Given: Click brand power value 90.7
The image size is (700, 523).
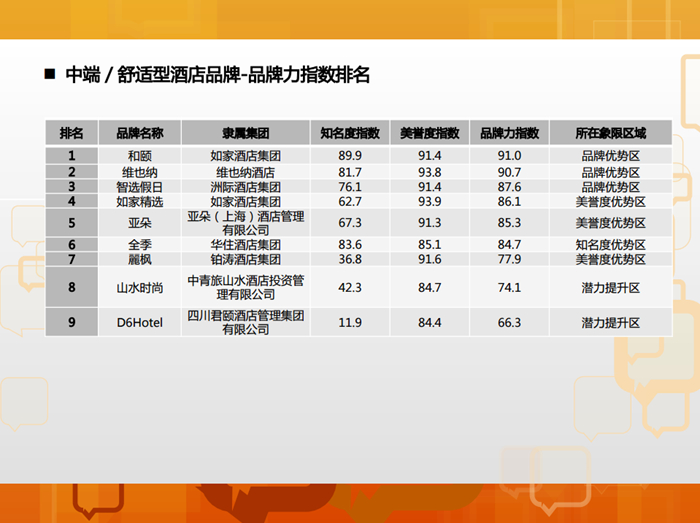Looking at the screenshot, I should (x=509, y=172).
